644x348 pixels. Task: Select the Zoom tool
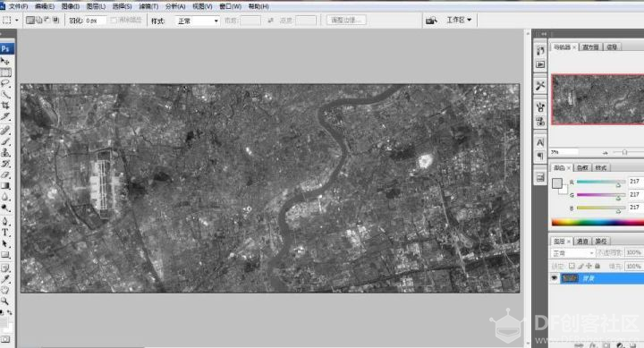(x=5, y=301)
